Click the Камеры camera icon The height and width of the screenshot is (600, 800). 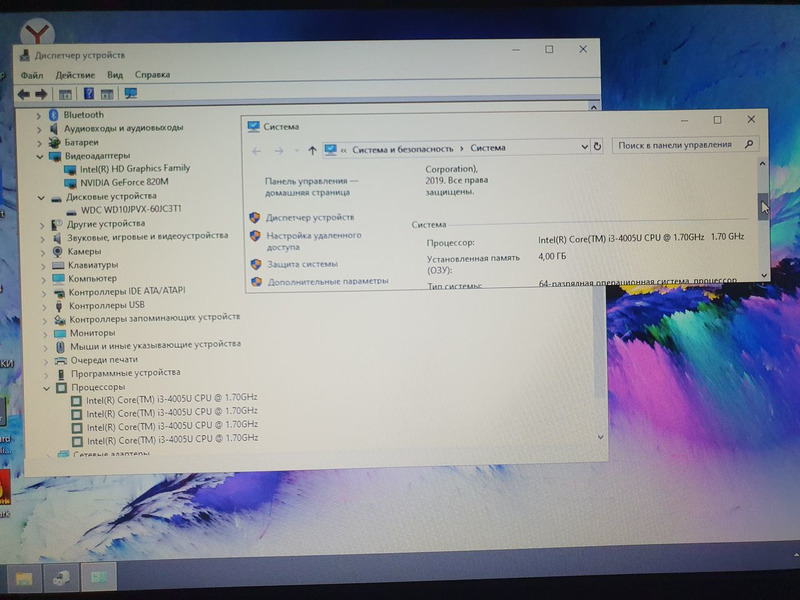point(58,252)
